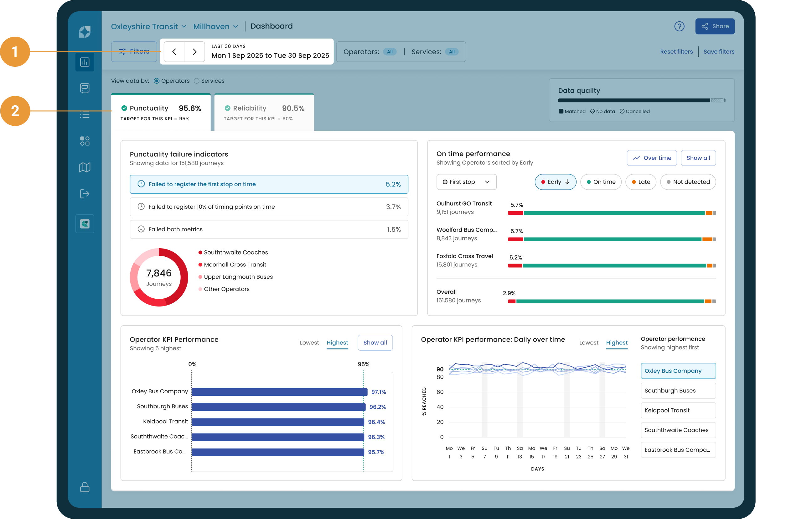Switch to the Reliability KPI tab
The image size is (812, 519).
(264, 112)
